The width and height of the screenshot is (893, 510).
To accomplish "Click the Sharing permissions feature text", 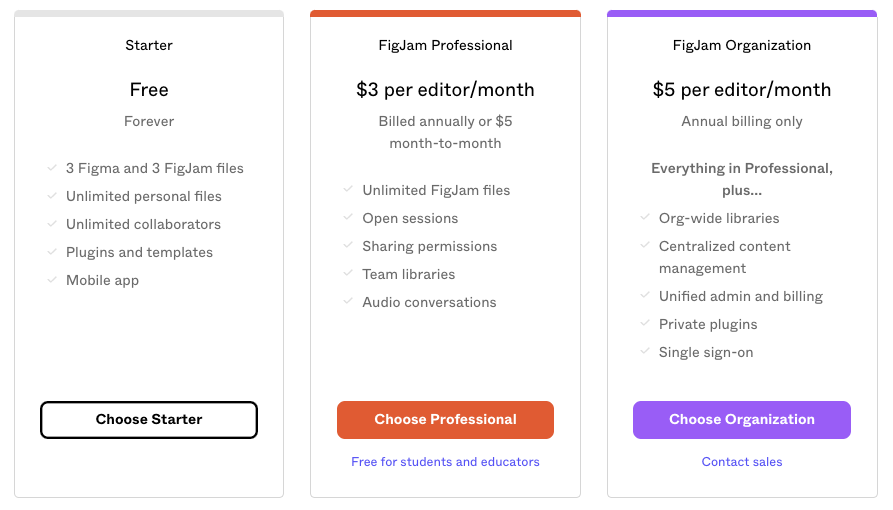I will pyautogui.click(x=429, y=246).
